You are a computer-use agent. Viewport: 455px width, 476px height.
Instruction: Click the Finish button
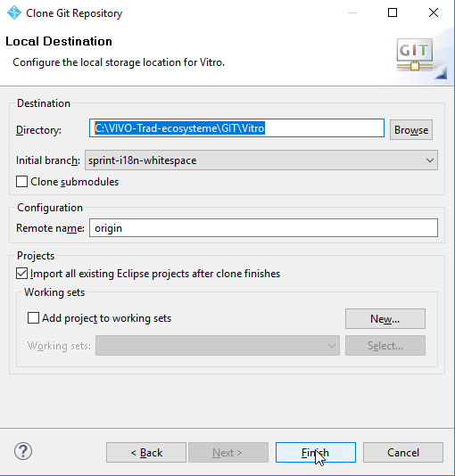click(x=316, y=453)
